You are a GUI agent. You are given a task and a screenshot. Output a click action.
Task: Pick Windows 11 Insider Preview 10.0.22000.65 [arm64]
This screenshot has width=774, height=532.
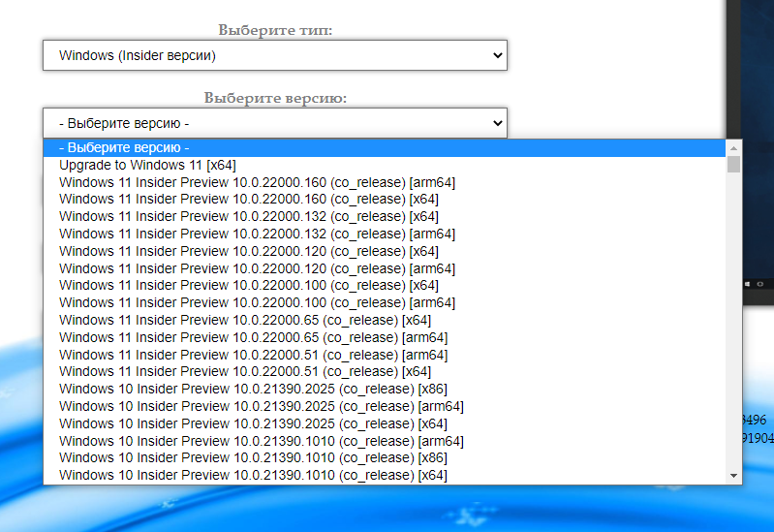click(x=384, y=337)
